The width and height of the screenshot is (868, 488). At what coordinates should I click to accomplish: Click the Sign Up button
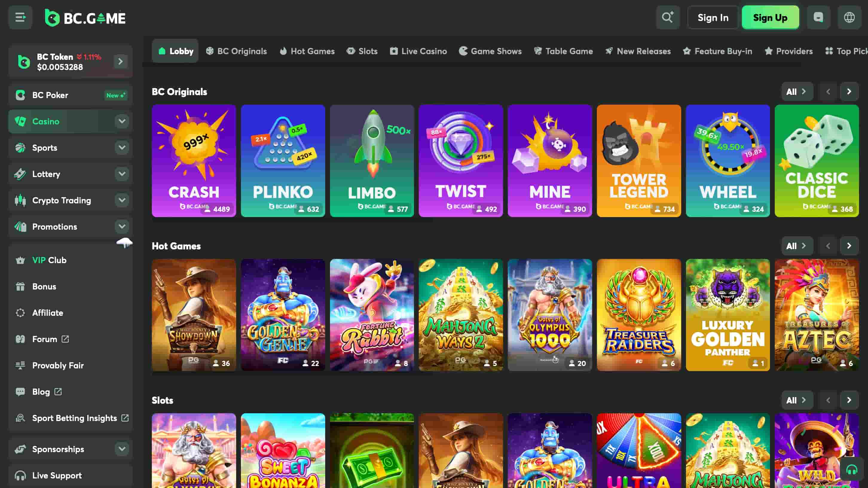(x=770, y=18)
